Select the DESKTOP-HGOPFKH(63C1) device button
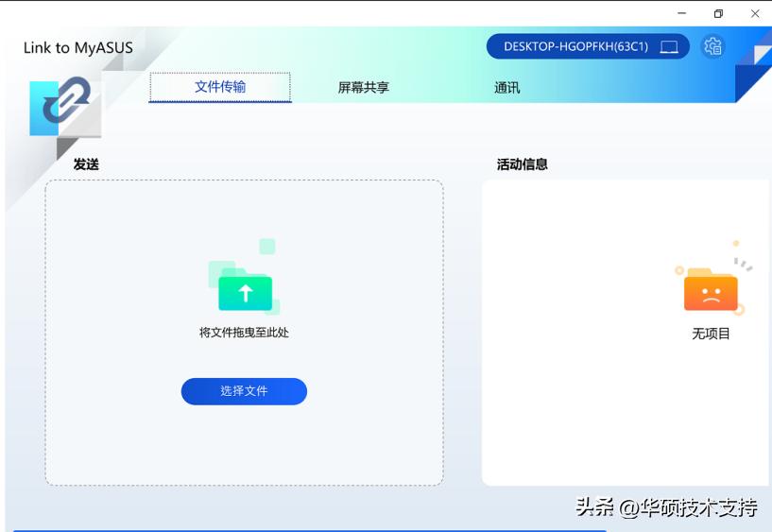This screenshot has width=772, height=532. tap(588, 46)
